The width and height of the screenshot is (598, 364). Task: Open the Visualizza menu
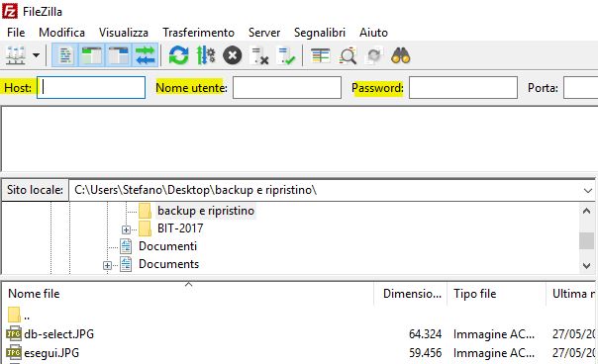pyautogui.click(x=124, y=33)
